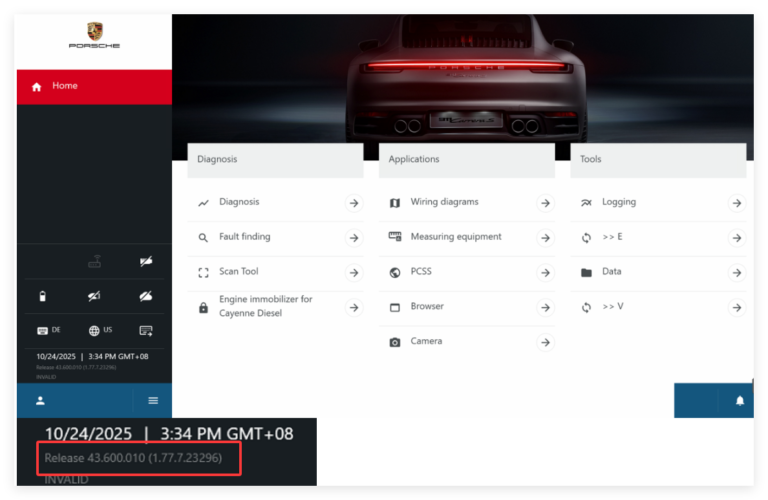Select Engine immobilizer lock icon

[x=204, y=308]
